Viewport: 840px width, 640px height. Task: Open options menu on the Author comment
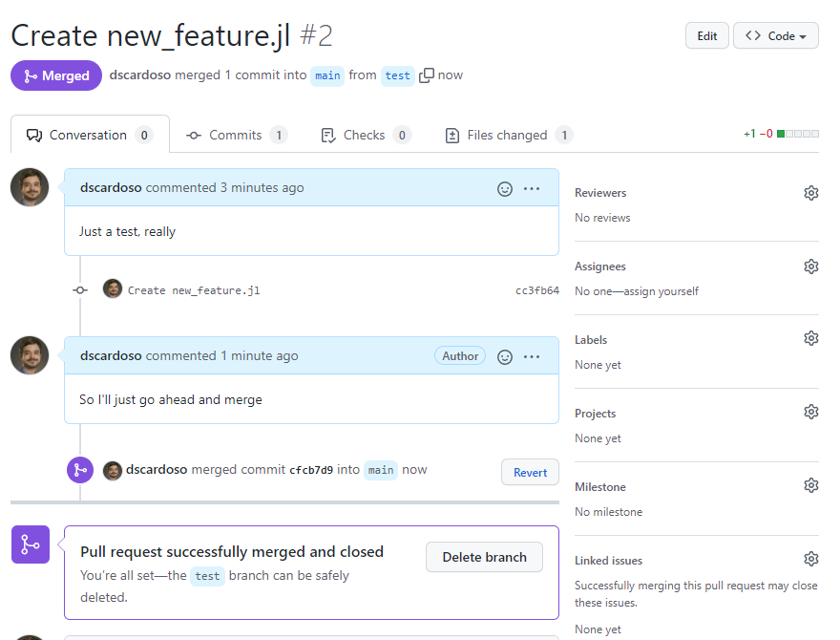[x=532, y=356]
